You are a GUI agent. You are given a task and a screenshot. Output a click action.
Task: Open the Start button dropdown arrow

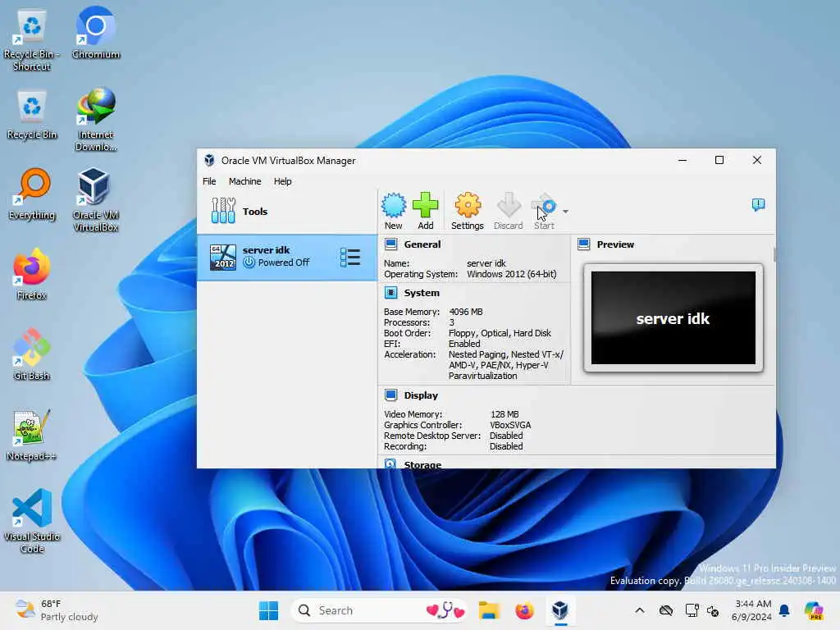(x=566, y=212)
